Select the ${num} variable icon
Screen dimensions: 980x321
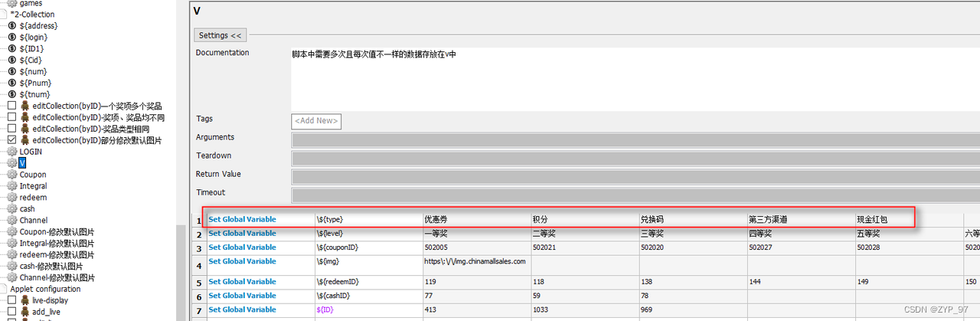[x=12, y=71]
